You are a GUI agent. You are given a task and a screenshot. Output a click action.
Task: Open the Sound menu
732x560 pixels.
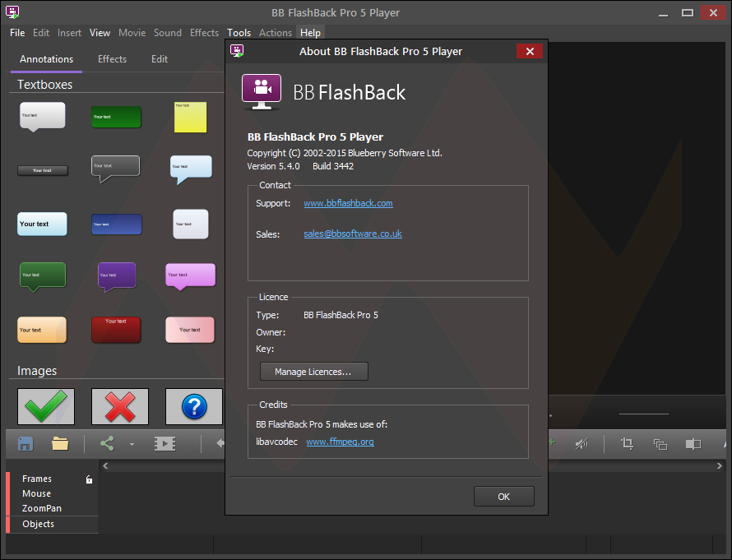tap(168, 33)
